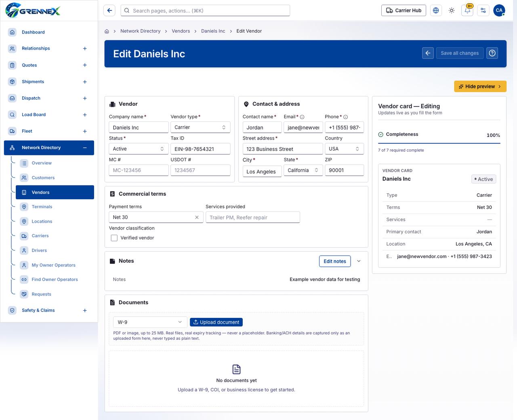The height and width of the screenshot is (420, 517).
Task: Click the search pages input
Action: point(205,10)
